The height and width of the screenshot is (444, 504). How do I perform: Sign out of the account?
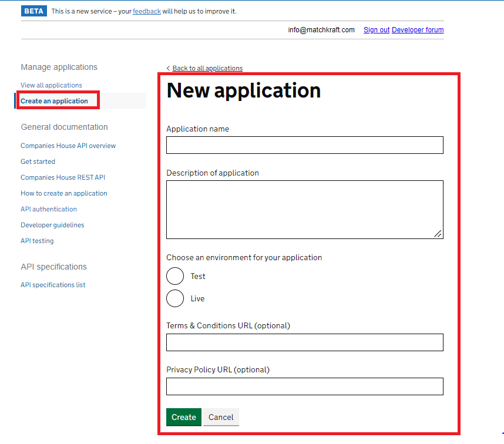point(377,30)
